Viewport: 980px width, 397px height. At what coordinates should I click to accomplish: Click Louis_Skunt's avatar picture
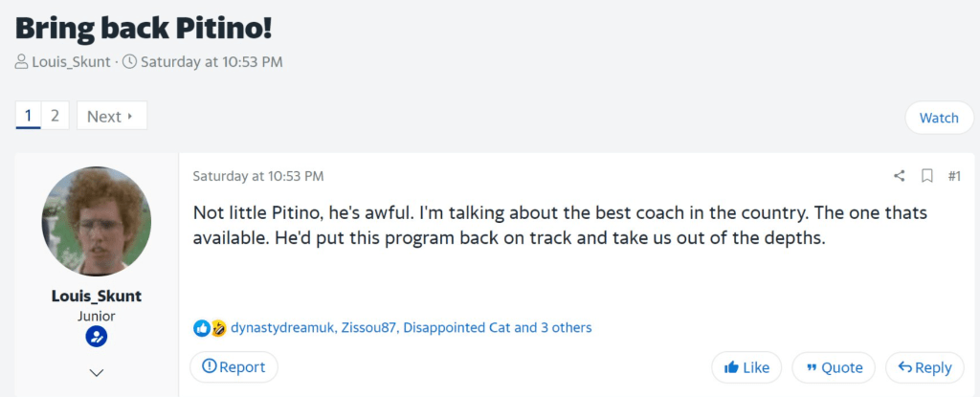pos(96,222)
